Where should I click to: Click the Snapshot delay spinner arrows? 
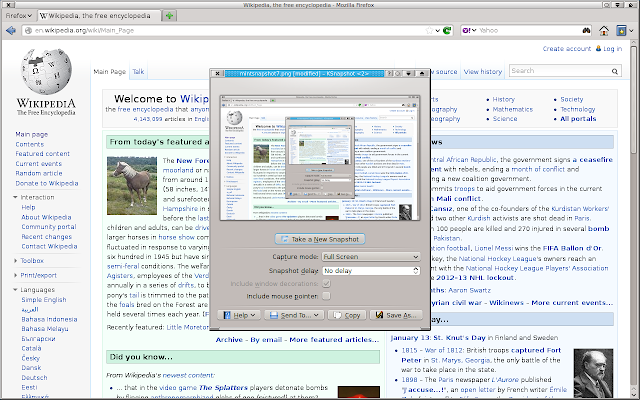[416, 271]
